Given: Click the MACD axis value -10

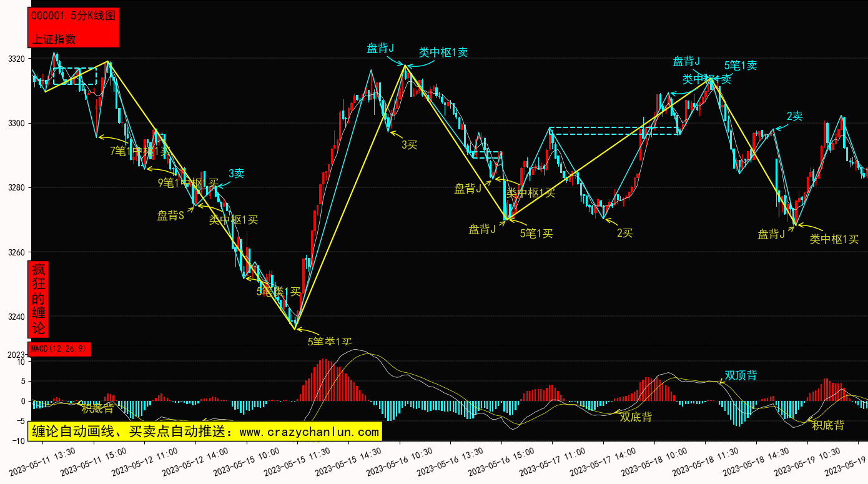Looking at the screenshot, I should [x=18, y=441].
